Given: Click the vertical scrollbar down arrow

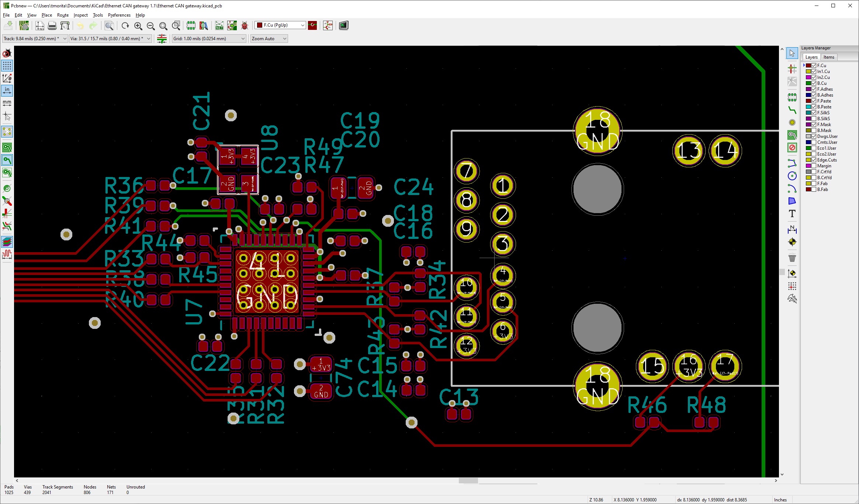Looking at the screenshot, I should (x=782, y=474).
